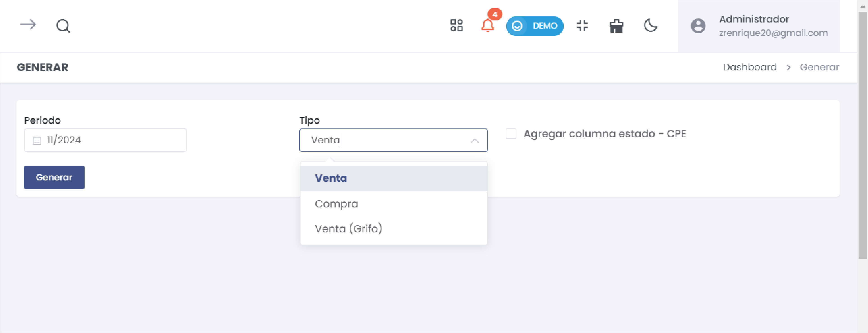
Task: Enable Agregar columna estado - CPE checkbox
Action: click(511, 134)
